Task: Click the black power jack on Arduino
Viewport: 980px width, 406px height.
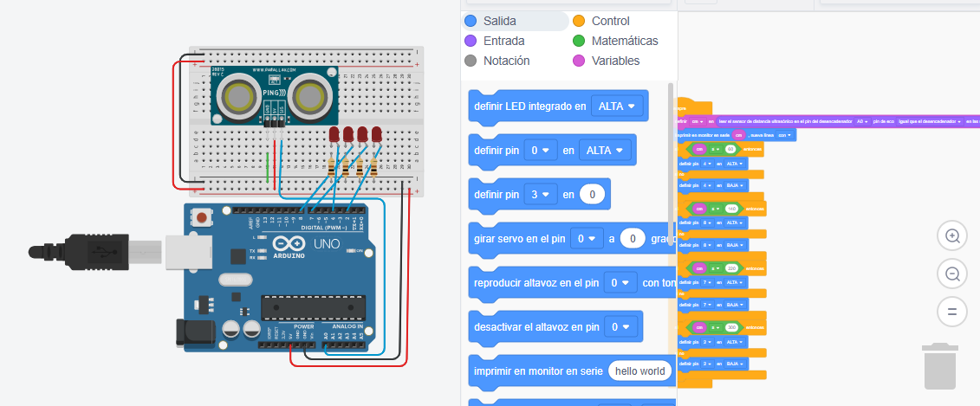Action: (x=195, y=332)
